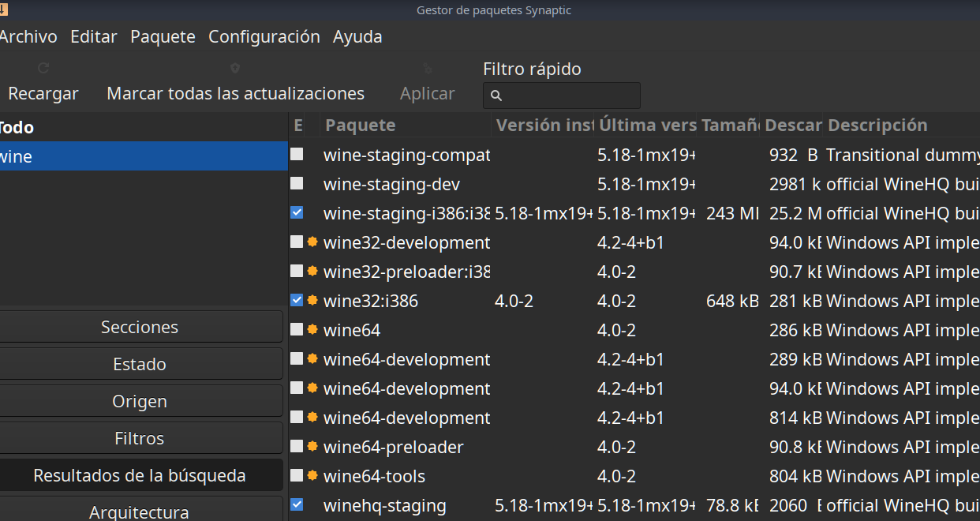Mark the wine-staging-dev checkbox
Viewport: 980px width, 521px height.
tap(297, 183)
